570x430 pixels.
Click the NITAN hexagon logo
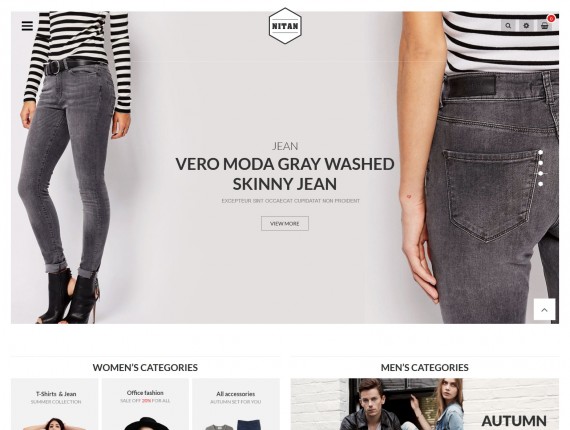pyautogui.click(x=285, y=26)
